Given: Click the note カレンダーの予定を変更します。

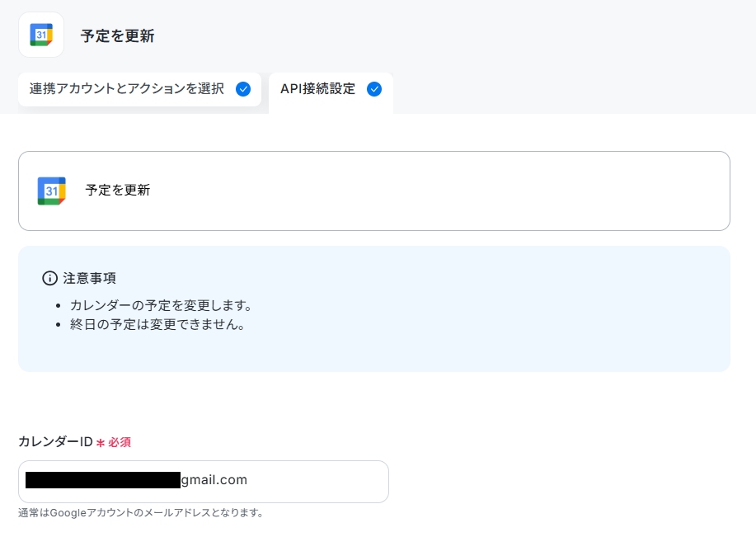Looking at the screenshot, I should tap(161, 305).
